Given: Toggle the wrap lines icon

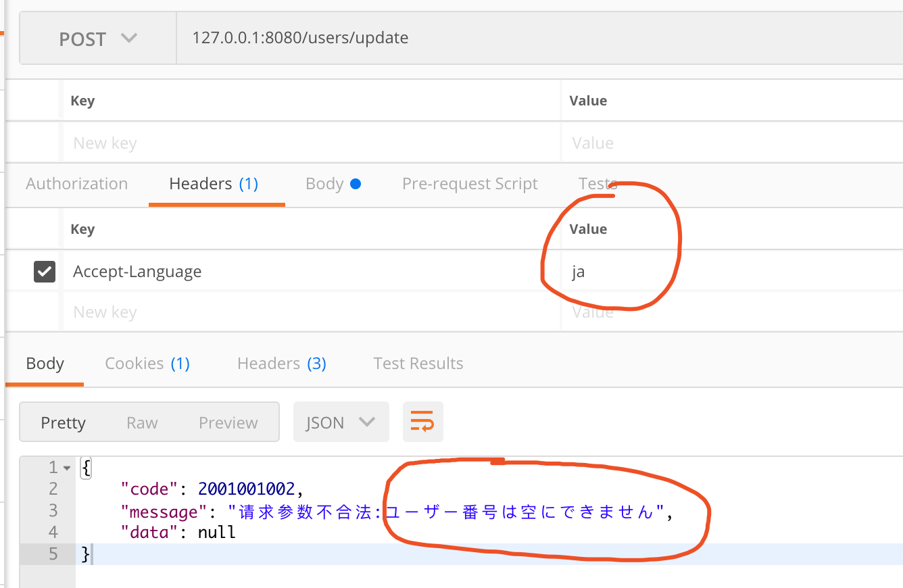Looking at the screenshot, I should tap(423, 422).
